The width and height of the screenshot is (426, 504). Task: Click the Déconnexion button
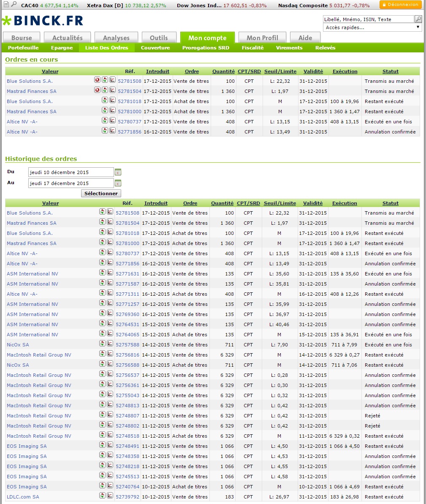(x=400, y=5)
